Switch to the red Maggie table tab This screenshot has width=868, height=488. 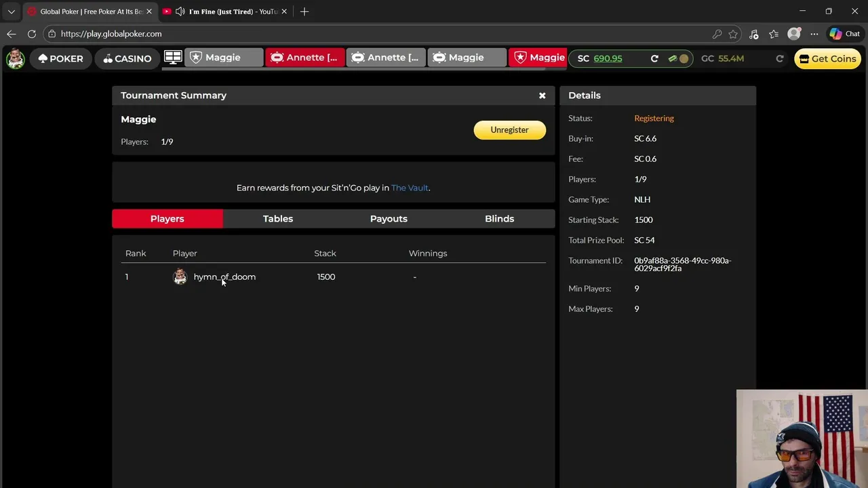(x=539, y=58)
